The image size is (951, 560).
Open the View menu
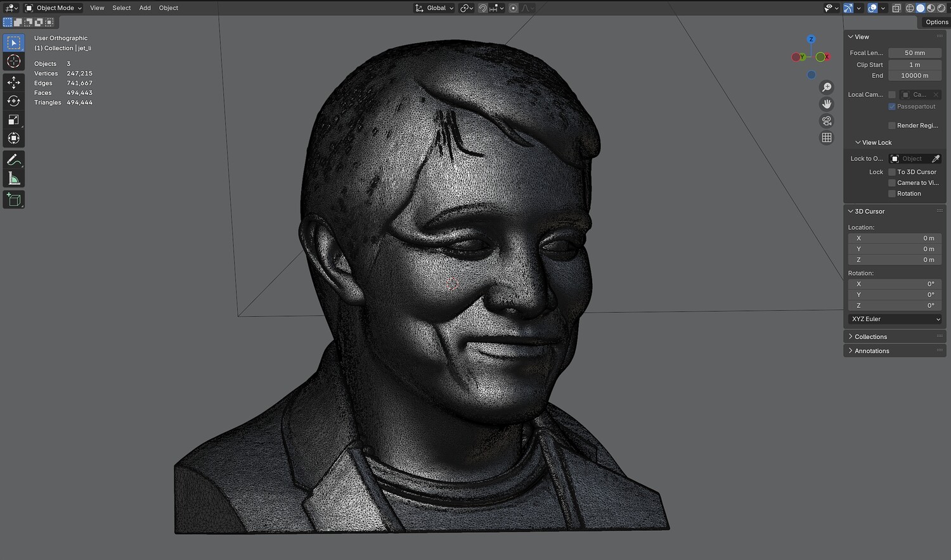[97, 8]
